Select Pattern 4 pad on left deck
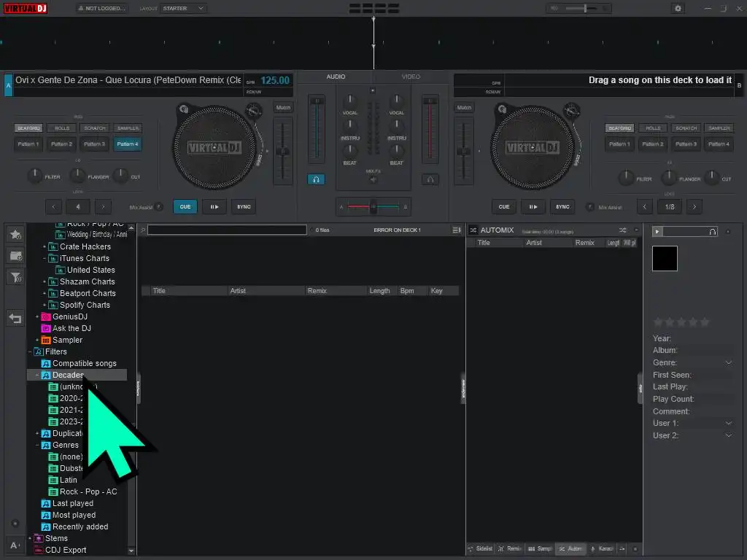747x560 pixels. coord(128,144)
